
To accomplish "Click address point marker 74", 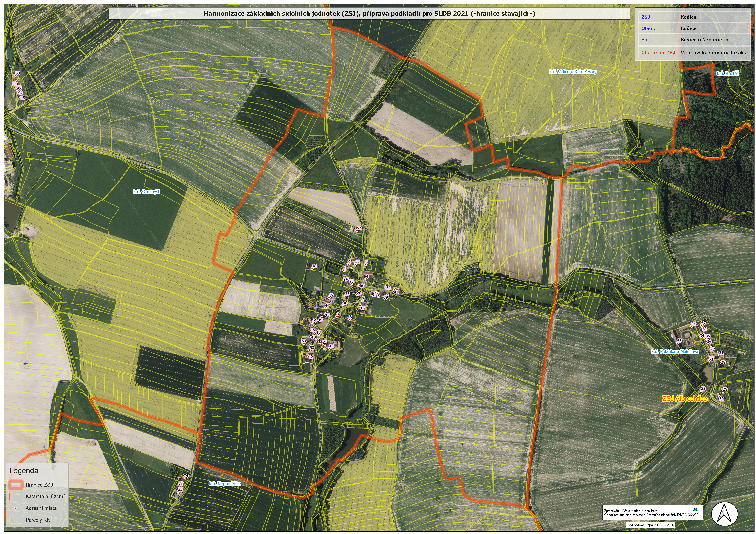I will tap(184, 477).
